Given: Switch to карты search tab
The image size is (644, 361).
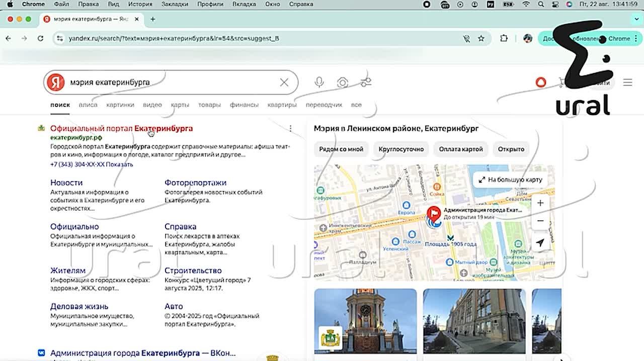Looking at the screenshot, I should click(x=180, y=105).
